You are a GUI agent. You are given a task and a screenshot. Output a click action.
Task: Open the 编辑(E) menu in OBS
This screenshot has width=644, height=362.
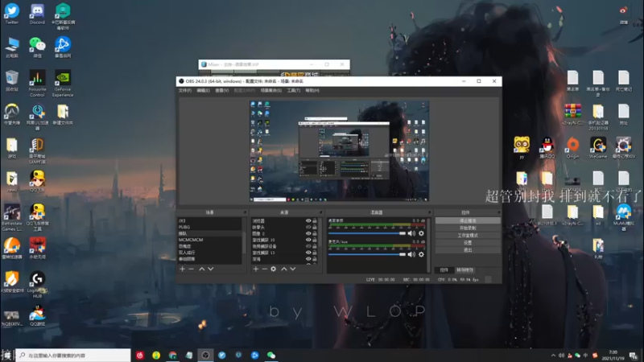(x=204, y=91)
